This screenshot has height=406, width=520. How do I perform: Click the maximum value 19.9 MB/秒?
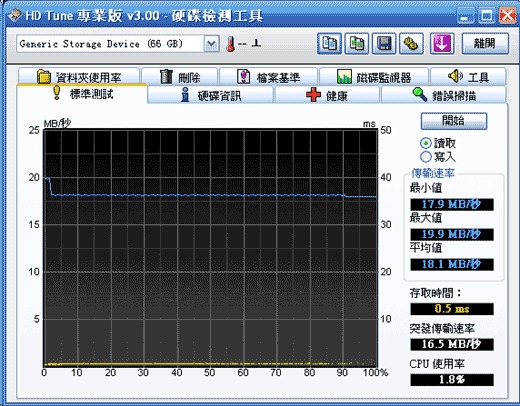click(x=452, y=234)
